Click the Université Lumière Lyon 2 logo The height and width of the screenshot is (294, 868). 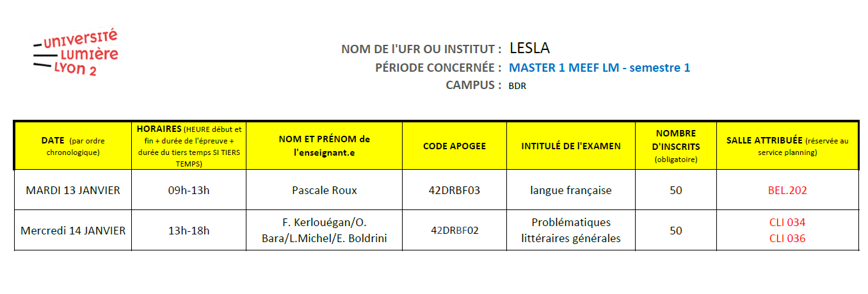[x=76, y=53]
